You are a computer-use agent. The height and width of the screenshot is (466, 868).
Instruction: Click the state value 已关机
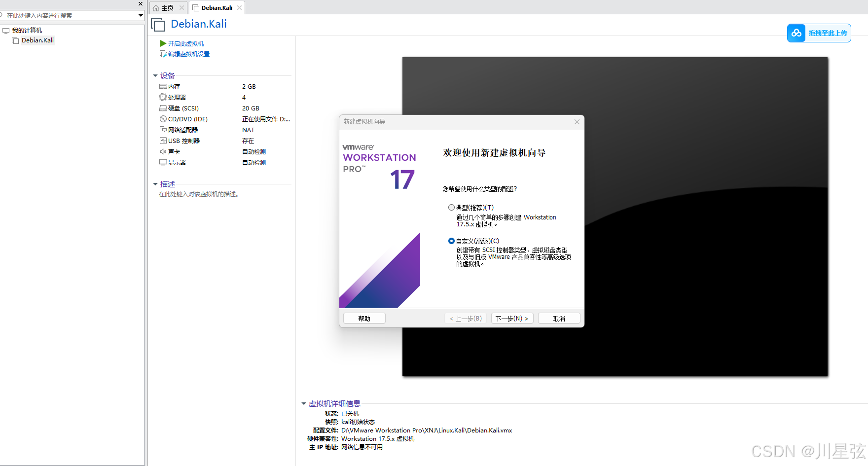click(x=350, y=414)
